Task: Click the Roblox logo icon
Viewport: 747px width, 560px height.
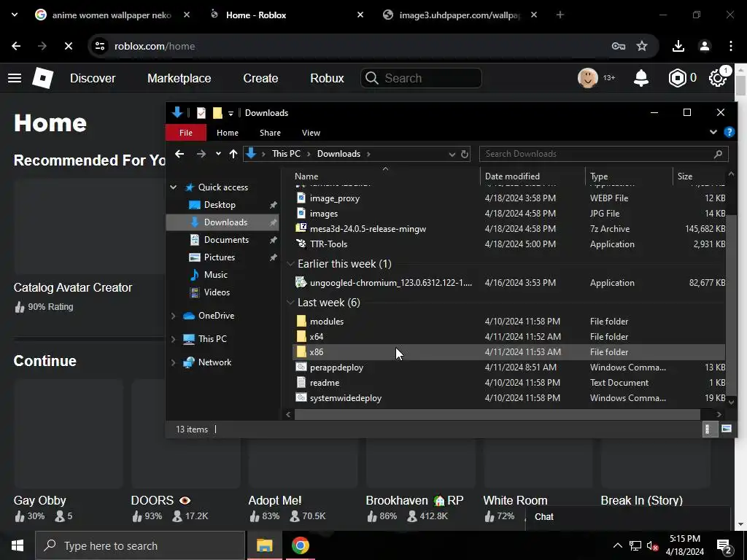Action: (43, 78)
